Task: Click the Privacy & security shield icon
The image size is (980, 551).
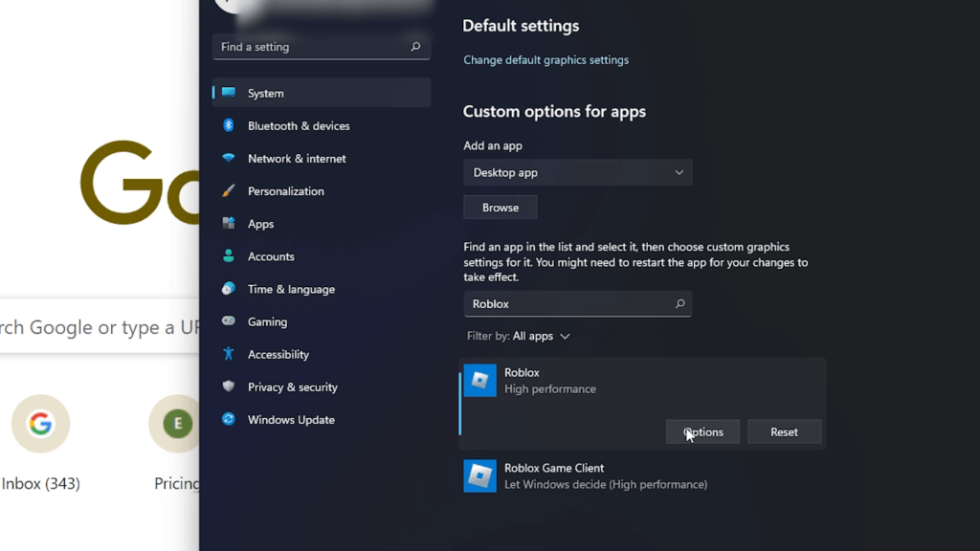Action: 228,386
